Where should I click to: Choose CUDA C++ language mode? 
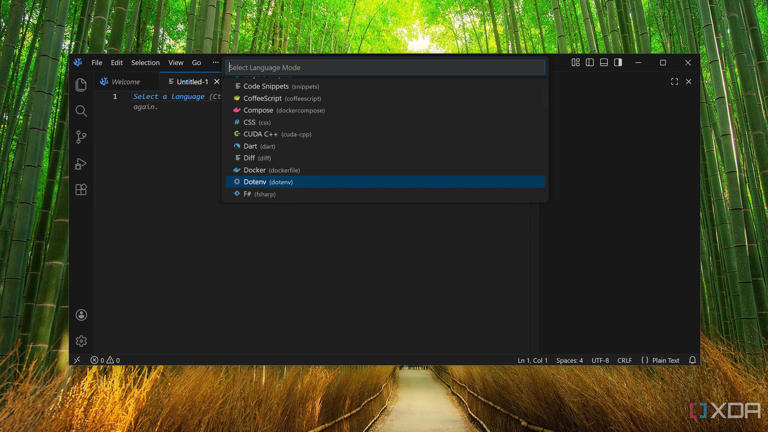(x=385, y=134)
